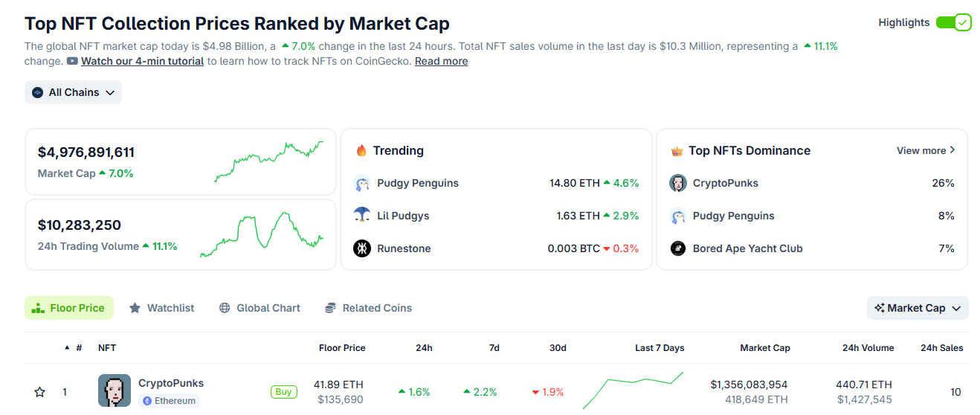Select the Related Coins tab
Screen dimensions: 980x415
368,308
